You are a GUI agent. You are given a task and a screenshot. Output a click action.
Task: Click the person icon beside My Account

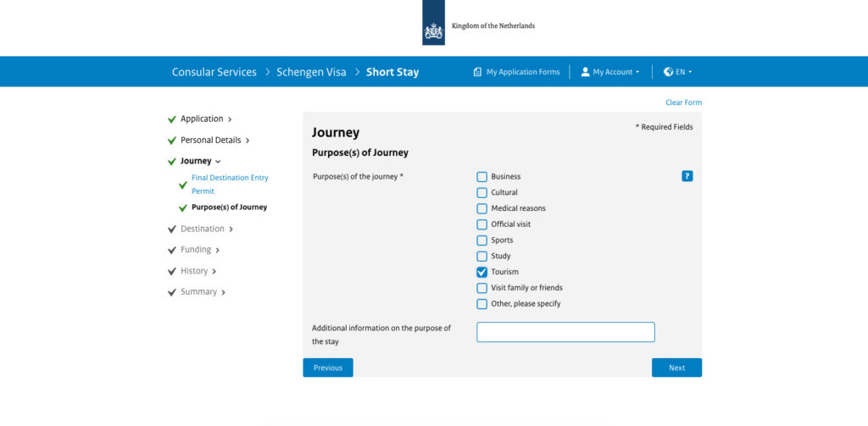coord(585,72)
